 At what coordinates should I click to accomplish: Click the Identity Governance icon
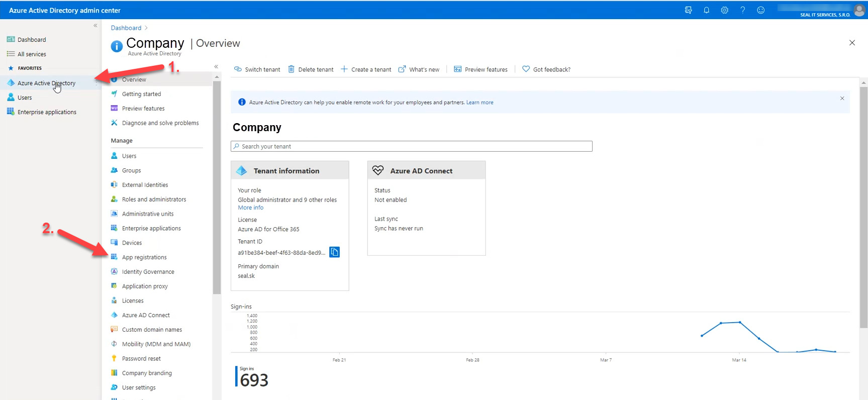(x=114, y=271)
